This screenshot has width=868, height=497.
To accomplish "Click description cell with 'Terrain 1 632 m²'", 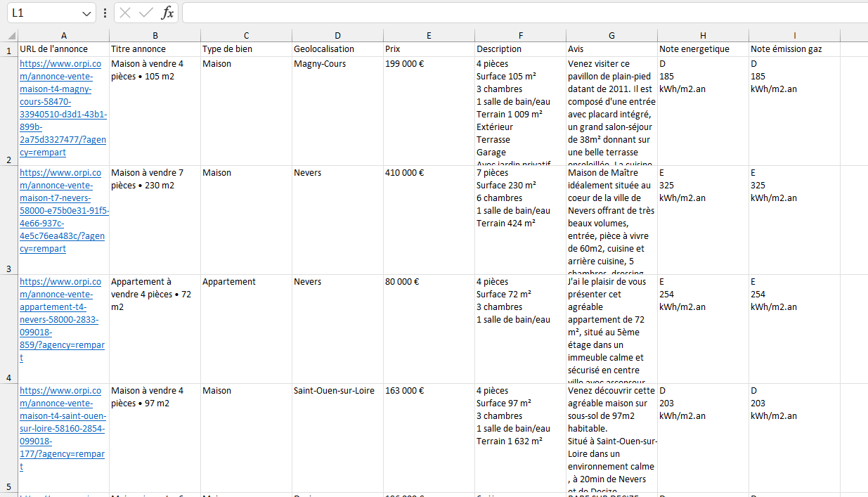I will pyautogui.click(x=521, y=438).
